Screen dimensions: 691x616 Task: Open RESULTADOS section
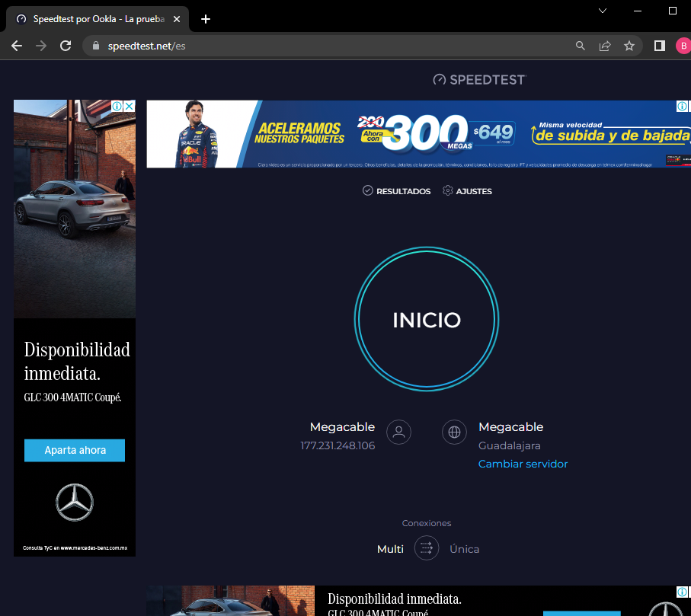pyautogui.click(x=397, y=190)
